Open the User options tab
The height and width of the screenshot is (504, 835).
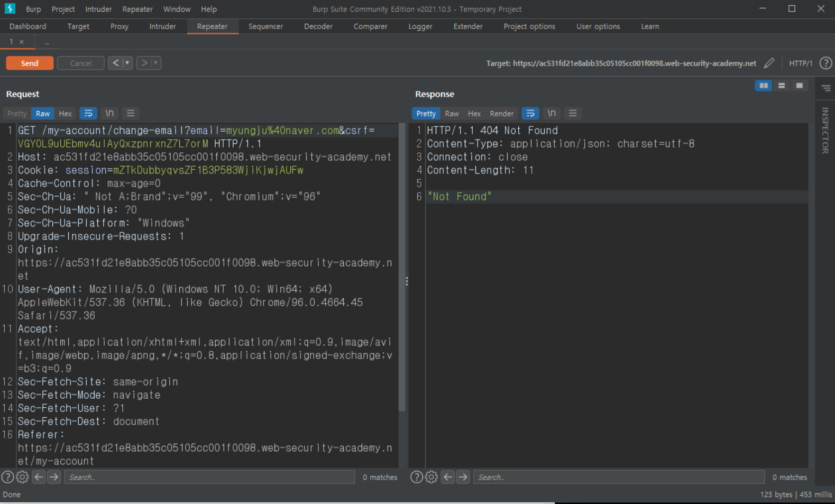(598, 26)
